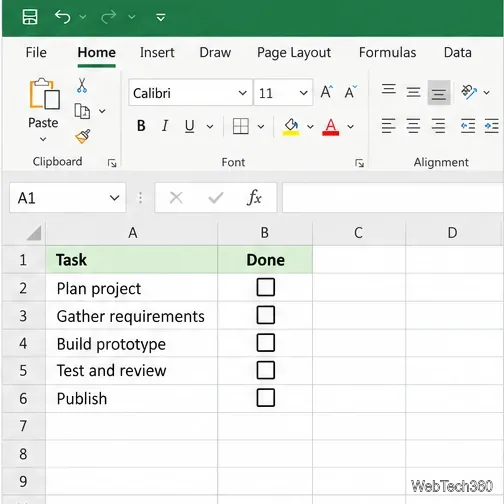Switch to the Home tab
The width and height of the screenshot is (504, 504).
[97, 53]
